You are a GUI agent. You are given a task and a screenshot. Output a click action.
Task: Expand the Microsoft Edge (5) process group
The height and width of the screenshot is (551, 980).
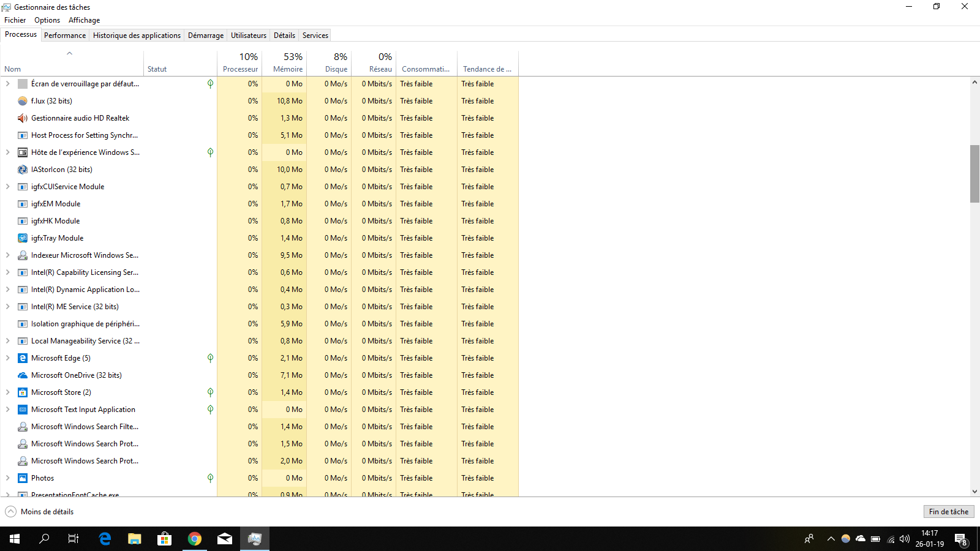7,358
